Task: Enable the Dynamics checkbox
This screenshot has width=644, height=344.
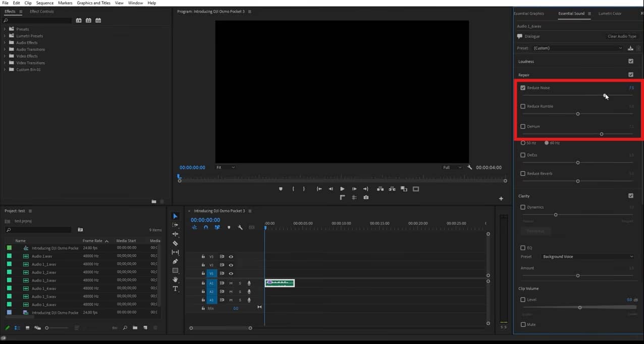Action: pyautogui.click(x=523, y=207)
